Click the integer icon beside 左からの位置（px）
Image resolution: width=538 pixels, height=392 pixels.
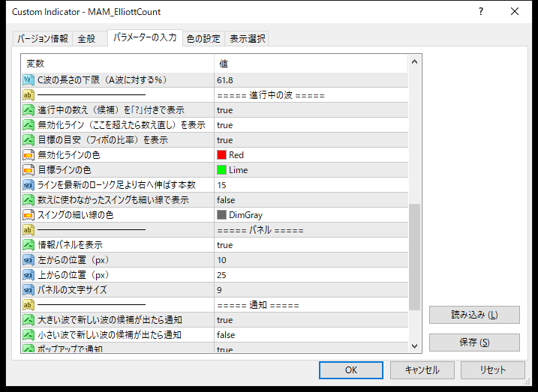coord(29,260)
